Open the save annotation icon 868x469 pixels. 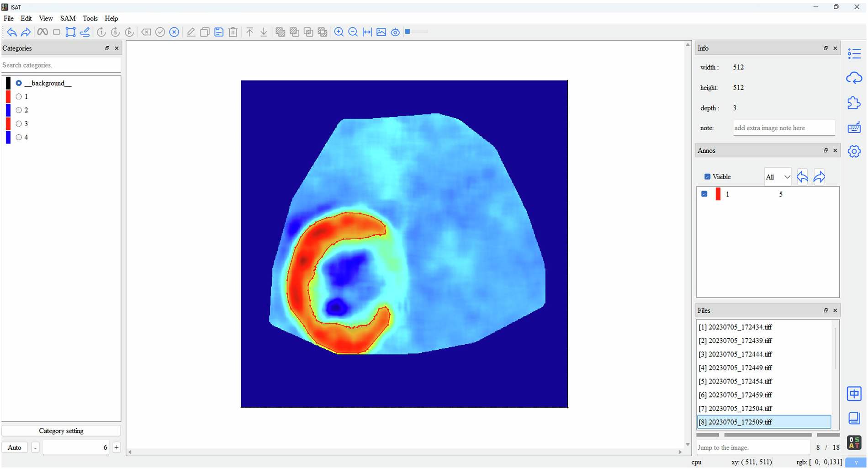point(219,32)
